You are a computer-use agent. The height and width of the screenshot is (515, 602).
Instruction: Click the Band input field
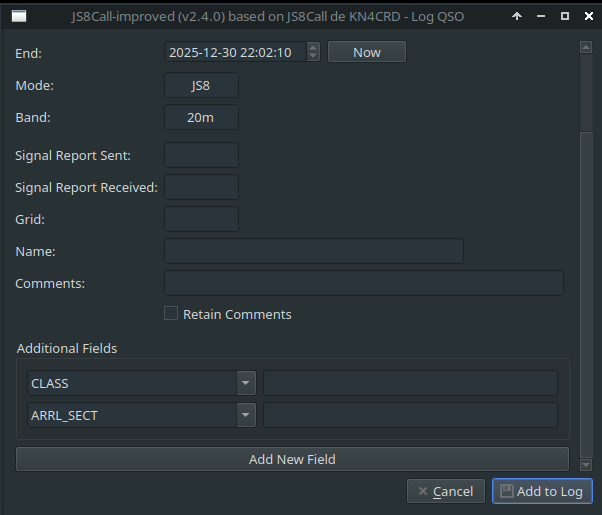pos(201,118)
